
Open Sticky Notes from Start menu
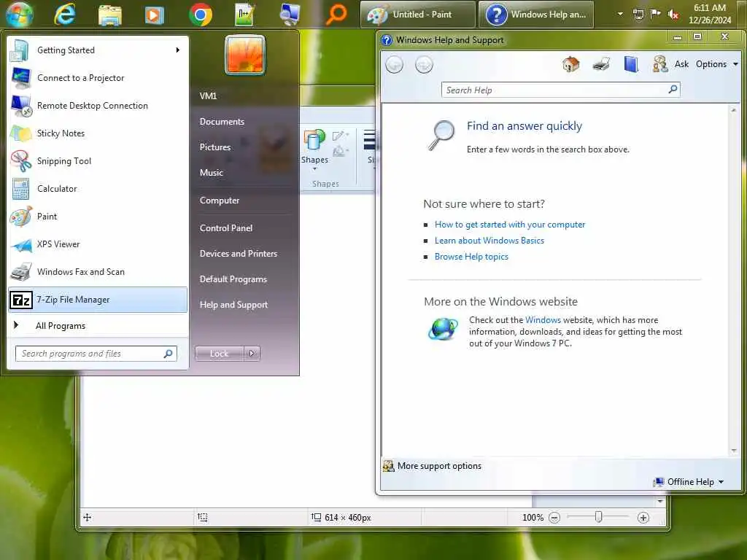click(98, 133)
